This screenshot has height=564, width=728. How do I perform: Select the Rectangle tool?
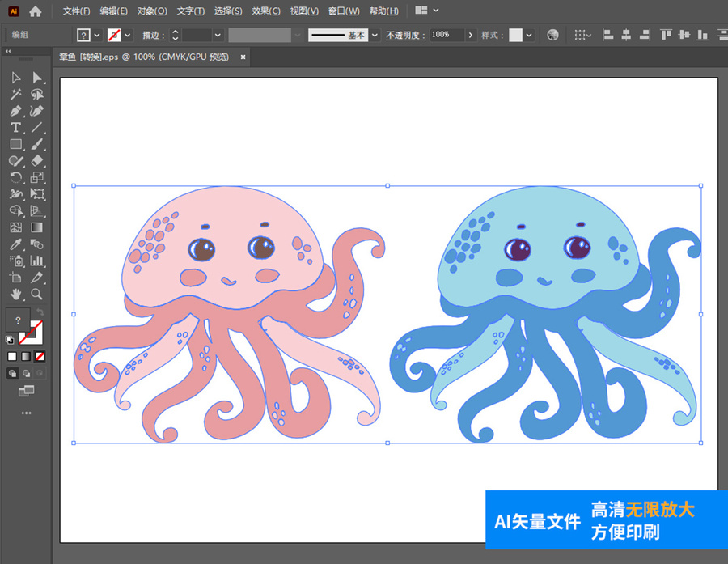click(x=15, y=144)
